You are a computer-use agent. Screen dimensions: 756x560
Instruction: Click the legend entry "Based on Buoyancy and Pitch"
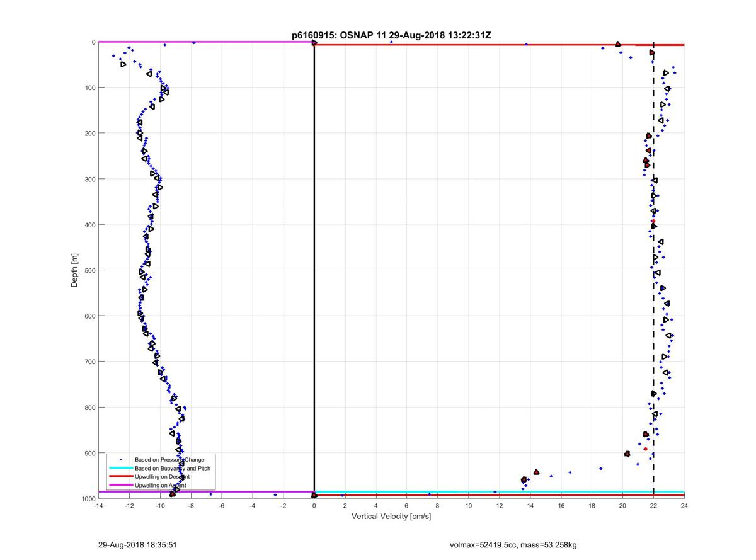click(172, 468)
